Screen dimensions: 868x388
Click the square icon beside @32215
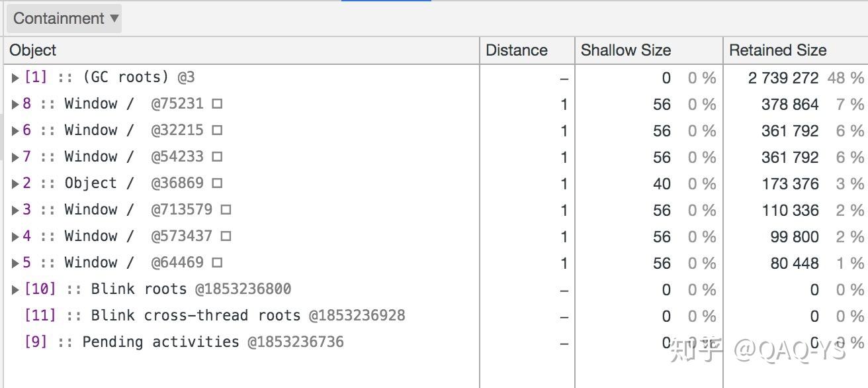pos(217,130)
